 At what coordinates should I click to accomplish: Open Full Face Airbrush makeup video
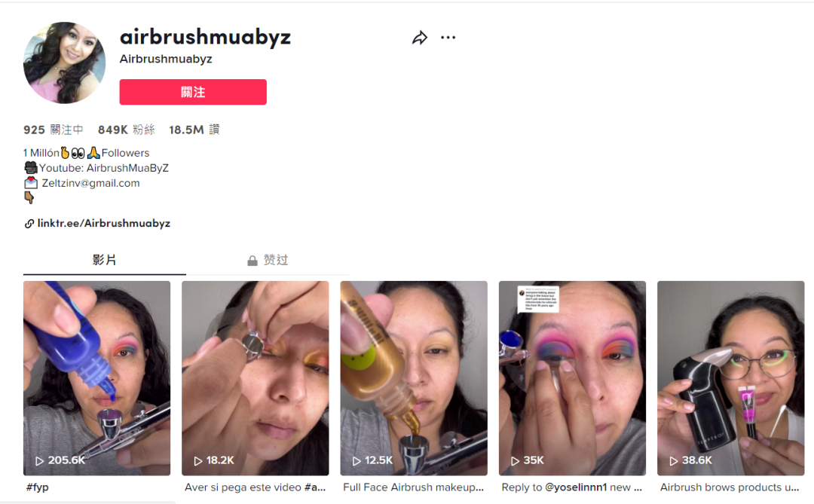414,378
